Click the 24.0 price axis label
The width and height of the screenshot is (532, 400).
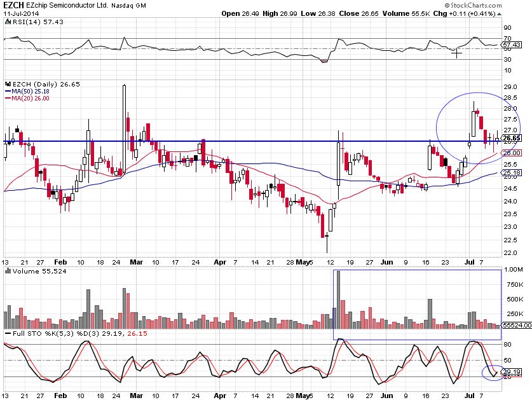(x=510, y=202)
